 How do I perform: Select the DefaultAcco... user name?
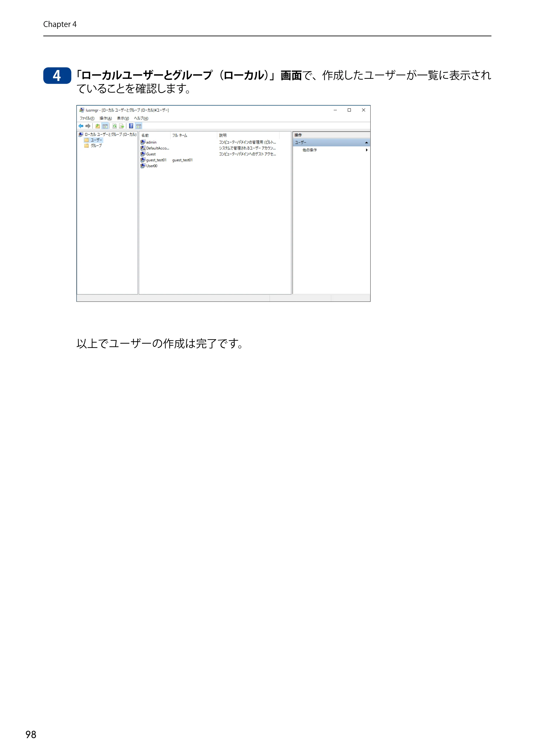[157, 148]
